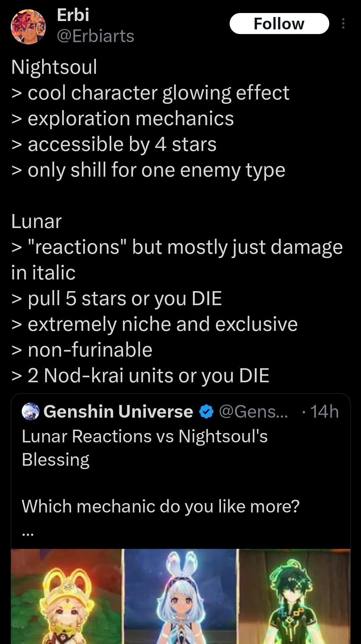Open the three-dot more options menu
Viewport: 361px width, 644px height.
point(343,24)
